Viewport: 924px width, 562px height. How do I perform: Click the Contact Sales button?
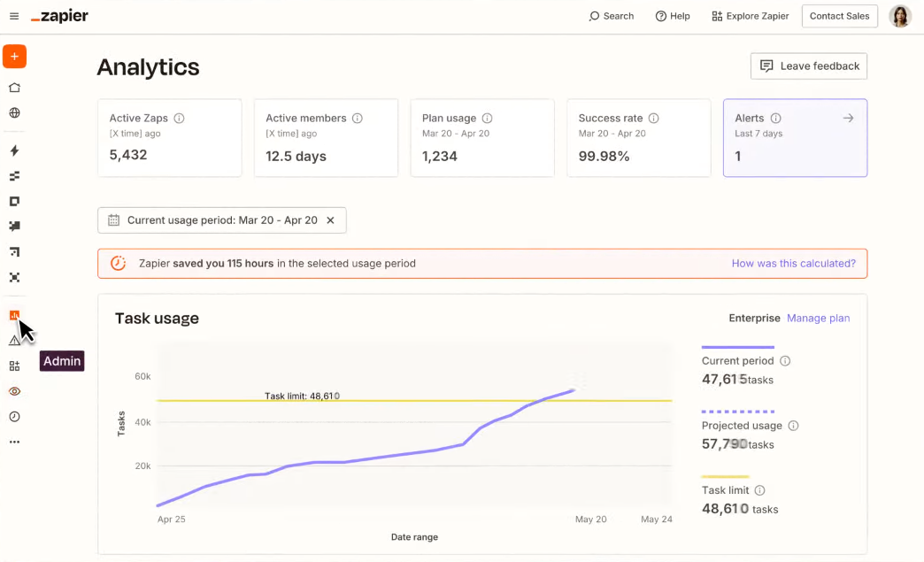point(839,16)
